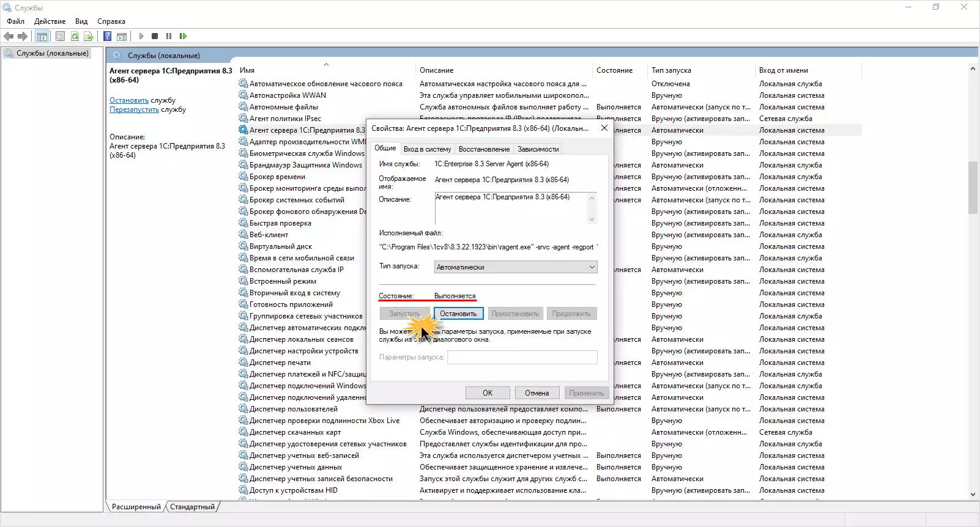The width and height of the screenshot is (980, 527).
Task: Pause the service with the toolbar pause icon
Action: coord(169,36)
